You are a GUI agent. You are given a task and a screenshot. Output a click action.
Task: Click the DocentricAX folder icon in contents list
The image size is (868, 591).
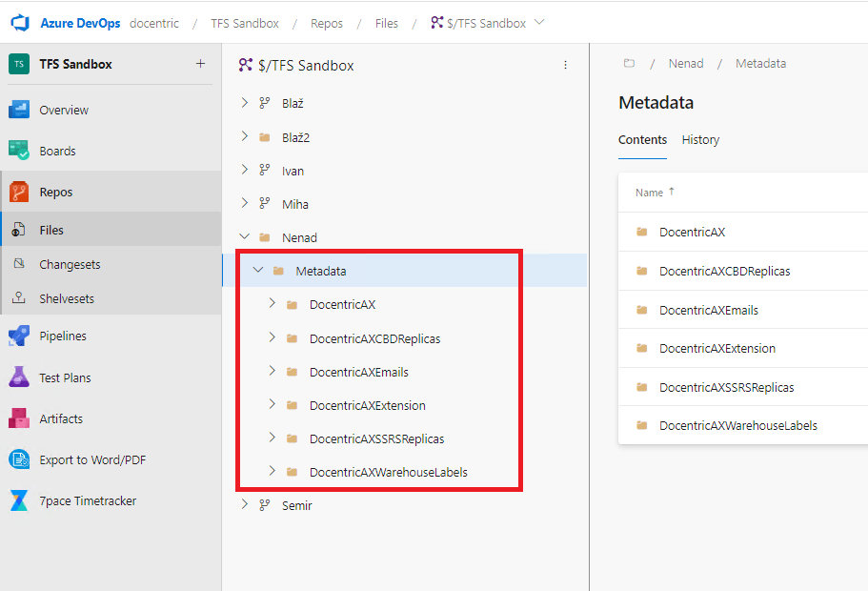point(641,232)
